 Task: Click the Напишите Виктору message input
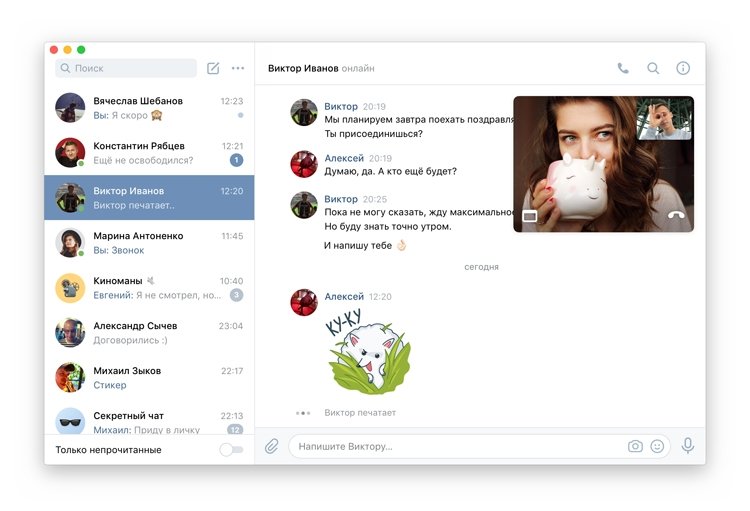tap(459, 446)
